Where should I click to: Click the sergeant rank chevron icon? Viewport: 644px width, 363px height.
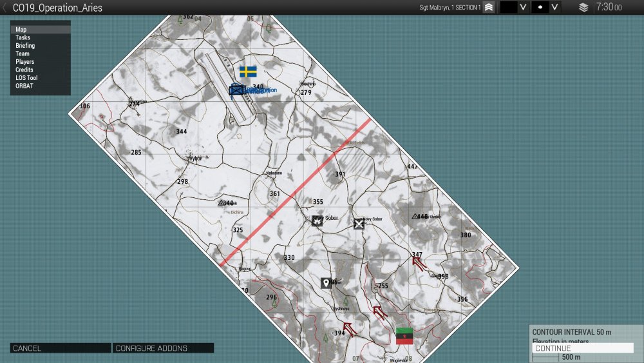coord(489,8)
